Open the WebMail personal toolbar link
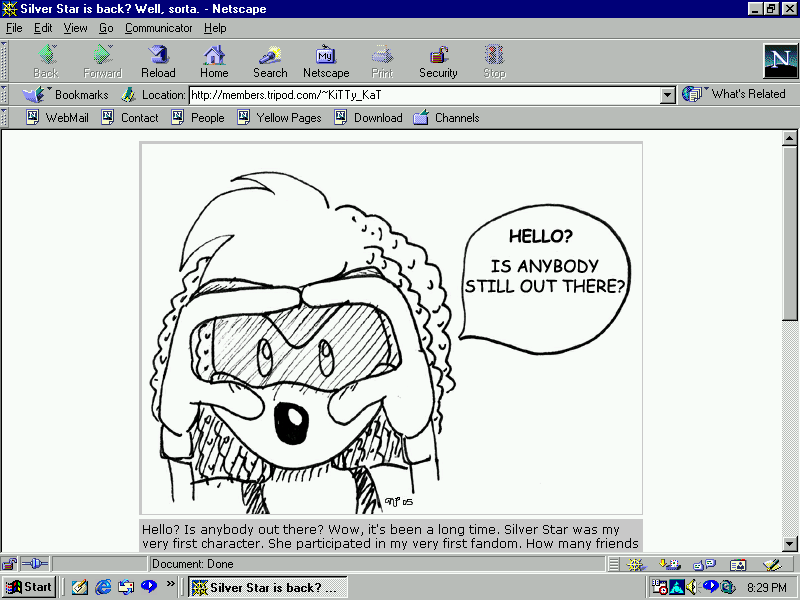Image resolution: width=800 pixels, height=600 pixels. pyautogui.click(x=57, y=118)
